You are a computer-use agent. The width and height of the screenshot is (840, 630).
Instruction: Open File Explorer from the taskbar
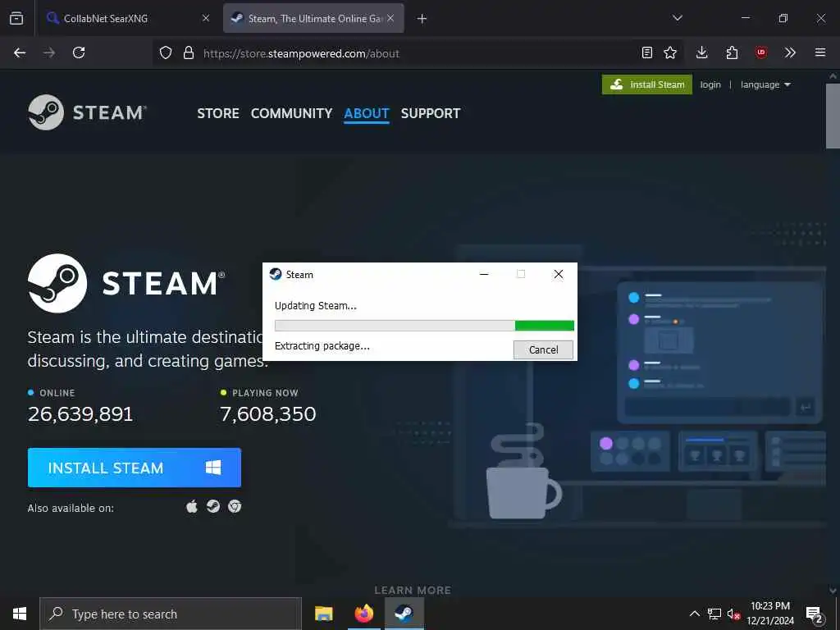[x=323, y=614]
